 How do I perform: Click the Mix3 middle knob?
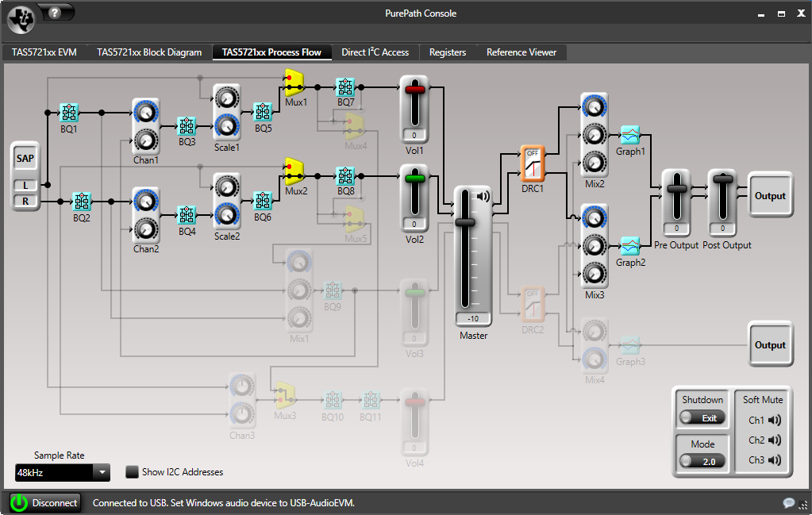[x=595, y=246]
